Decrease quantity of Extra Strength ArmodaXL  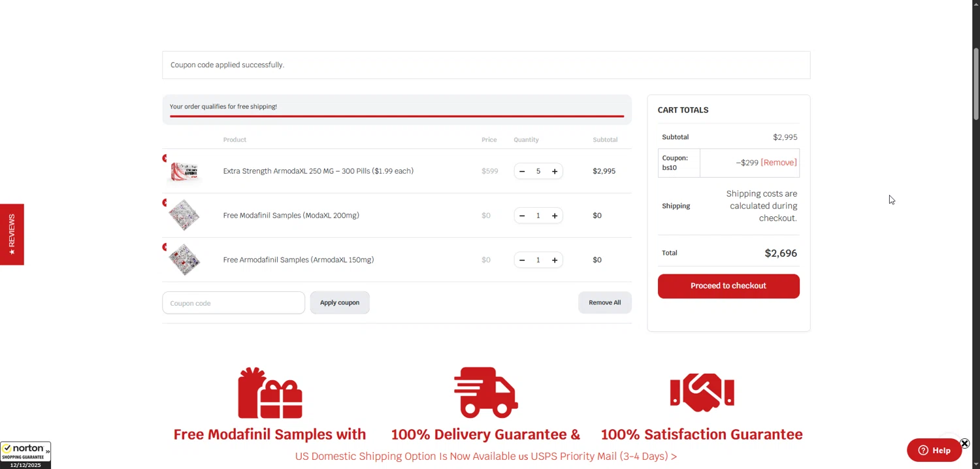522,171
